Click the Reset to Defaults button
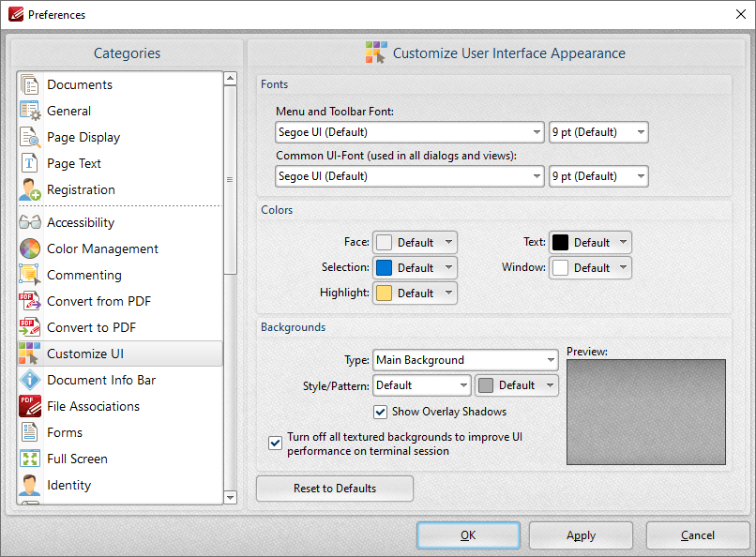 (335, 489)
